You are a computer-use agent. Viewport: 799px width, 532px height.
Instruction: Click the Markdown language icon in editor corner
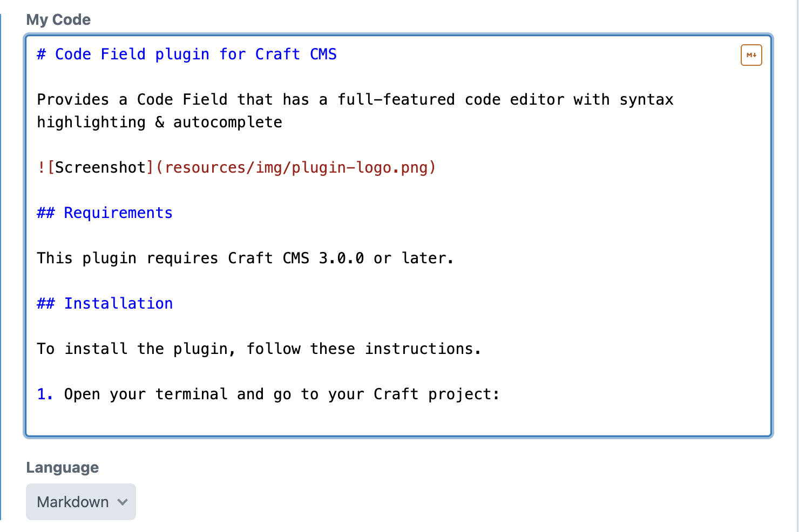coord(751,55)
